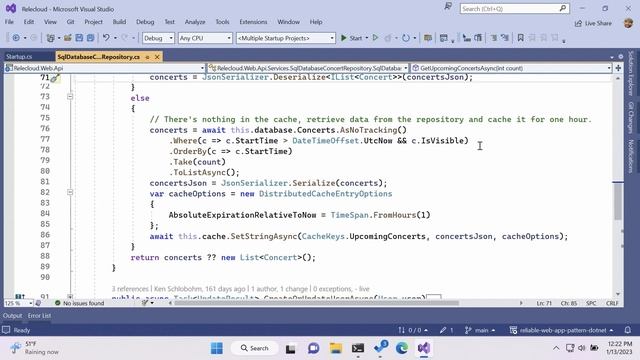The width and height of the screenshot is (640, 360).
Task: Click the Start Without Debugging outline play icon
Action: 376,38
